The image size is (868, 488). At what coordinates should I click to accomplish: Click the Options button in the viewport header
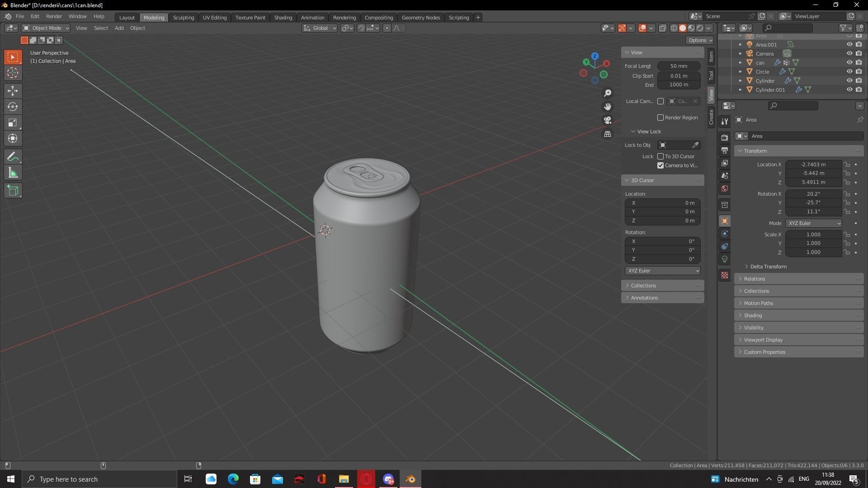coord(699,40)
